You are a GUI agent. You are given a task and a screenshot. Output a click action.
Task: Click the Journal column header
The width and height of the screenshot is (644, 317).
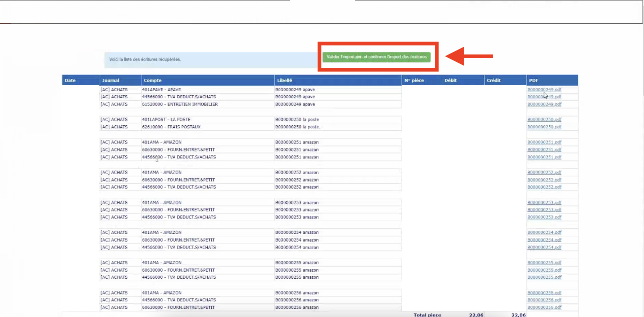pos(120,80)
